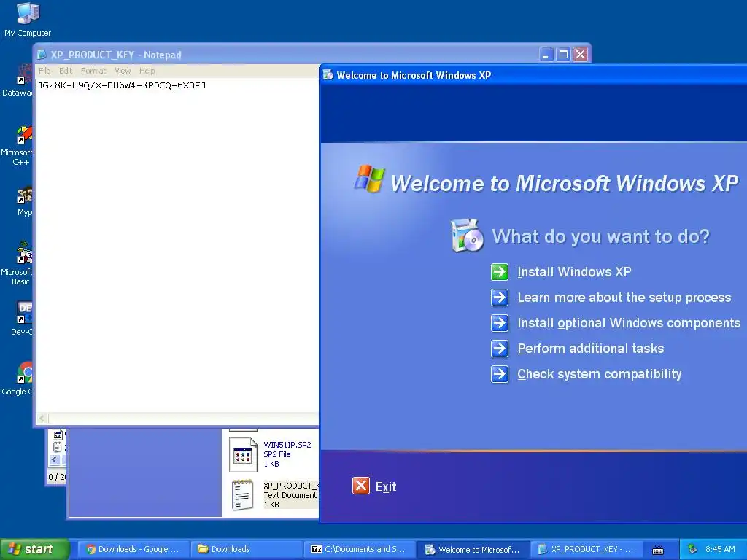
Task: Switch to XP_PRODUCT_KEY taskbar button
Action: (x=586, y=549)
